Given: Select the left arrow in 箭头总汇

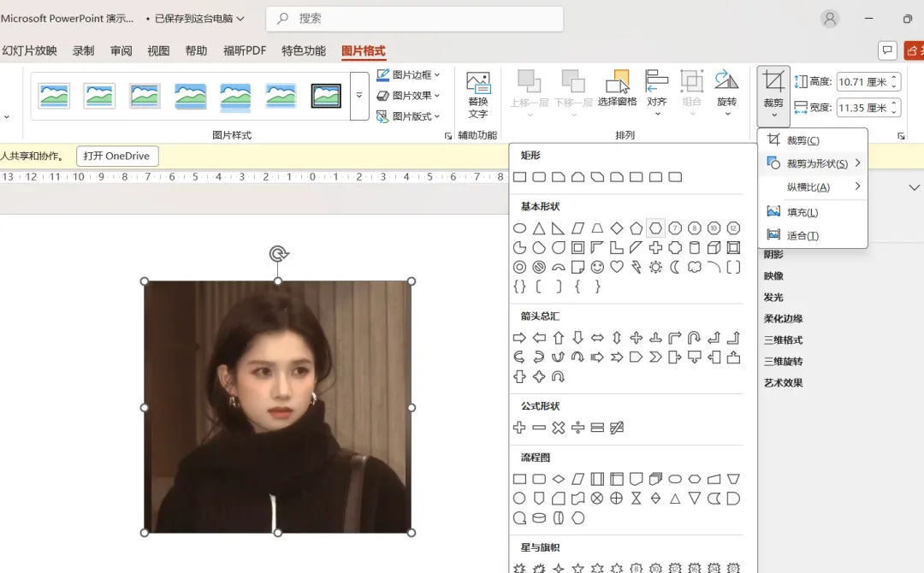Looking at the screenshot, I should 539,338.
